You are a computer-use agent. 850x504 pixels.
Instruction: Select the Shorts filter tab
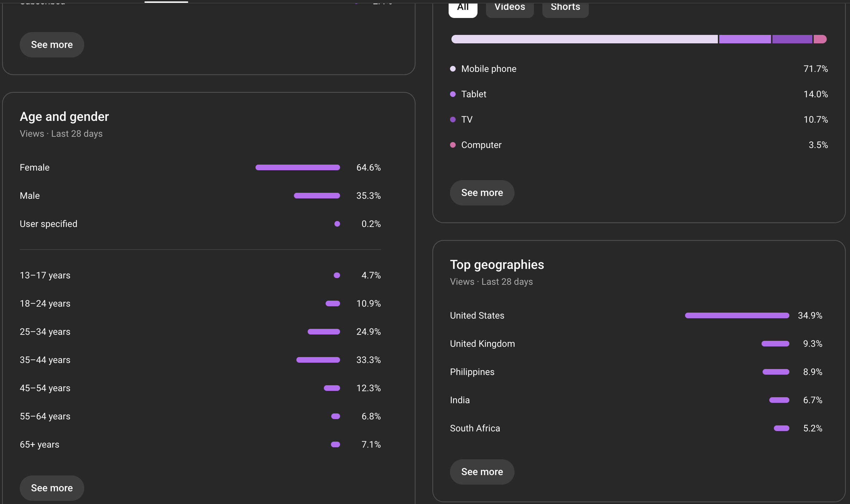(x=565, y=8)
